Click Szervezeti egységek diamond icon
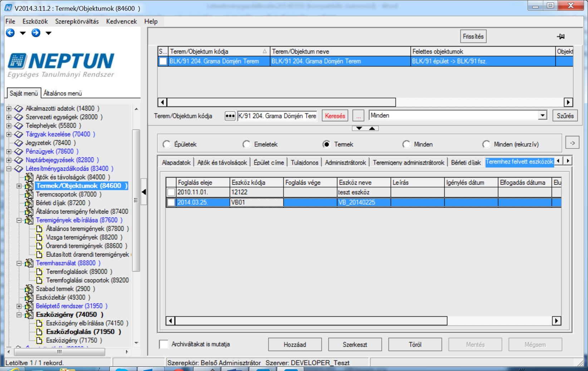 pos(19,117)
